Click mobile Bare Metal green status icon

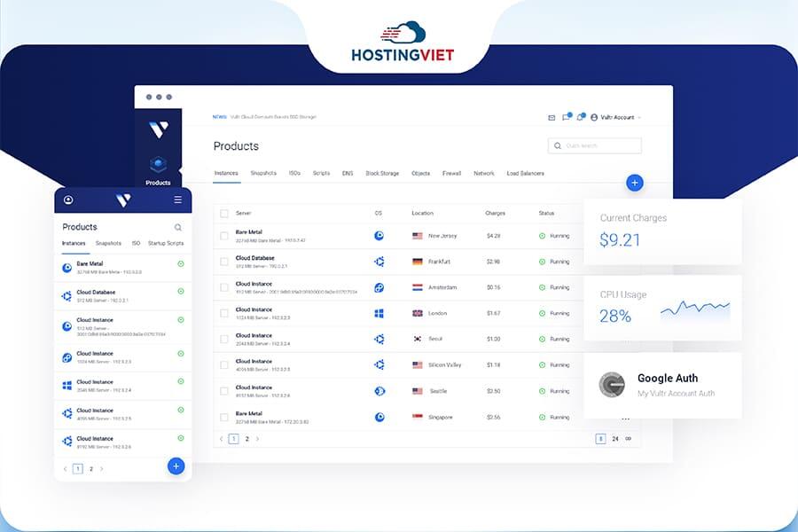(x=181, y=263)
